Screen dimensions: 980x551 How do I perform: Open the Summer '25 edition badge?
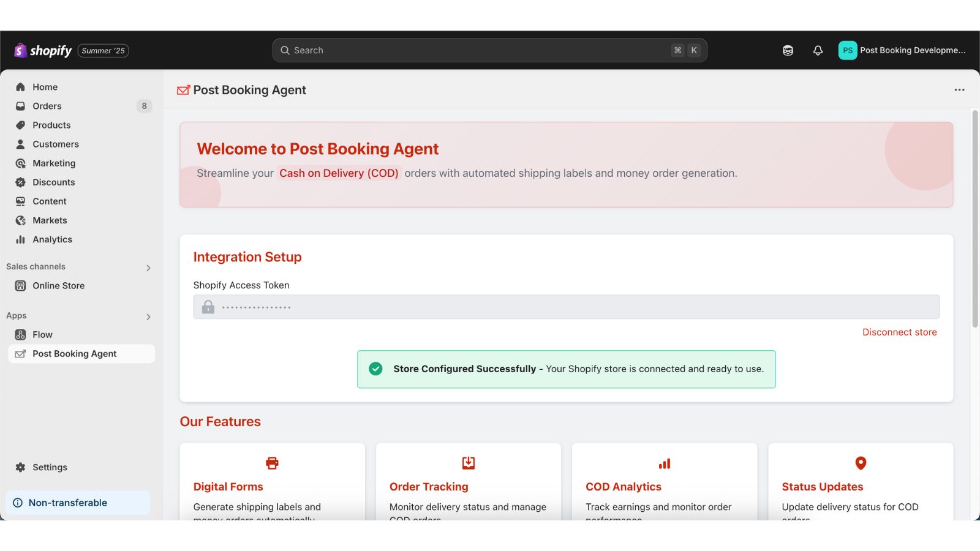[104, 51]
